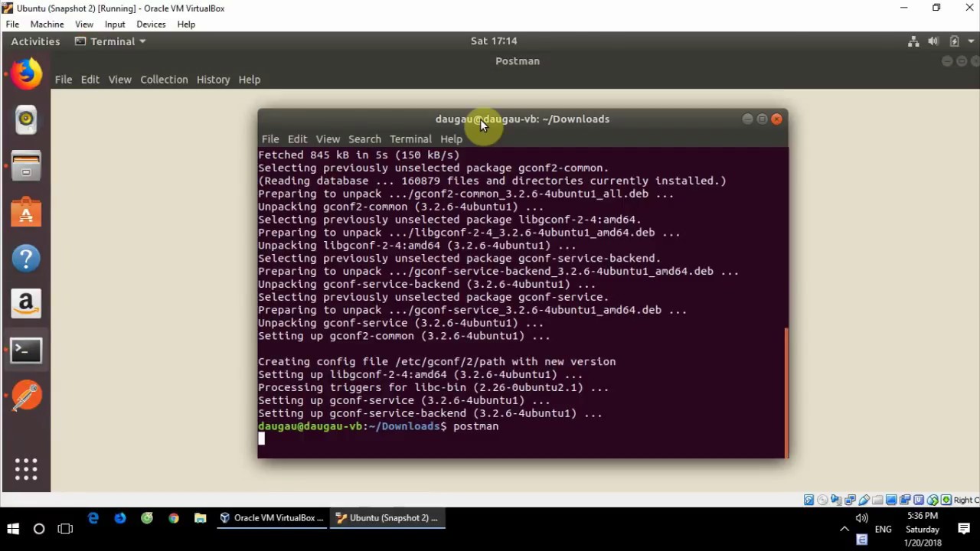980x551 pixels.
Task: Open Postman History menu
Action: pyautogui.click(x=213, y=80)
